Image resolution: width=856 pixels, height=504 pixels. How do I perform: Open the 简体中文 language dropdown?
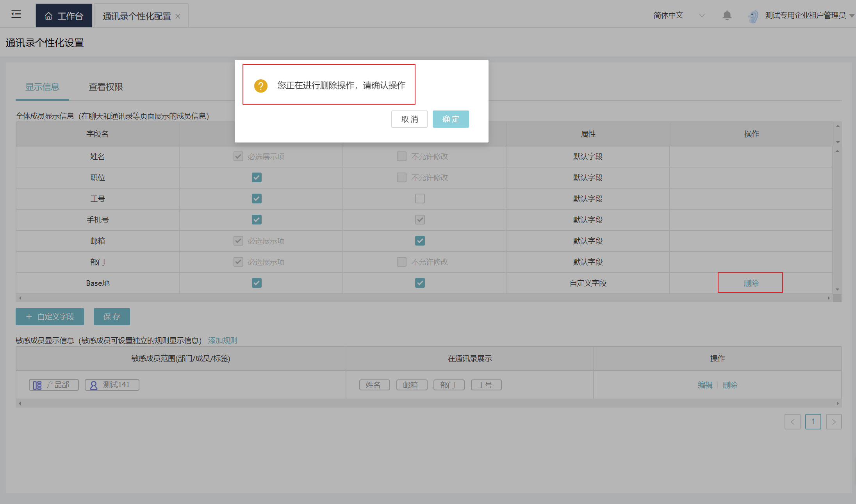click(x=679, y=16)
